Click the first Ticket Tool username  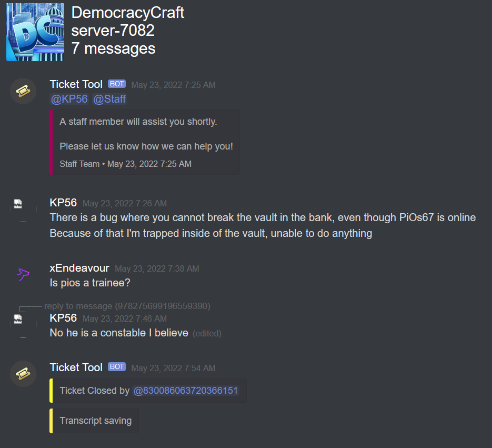[76, 84]
